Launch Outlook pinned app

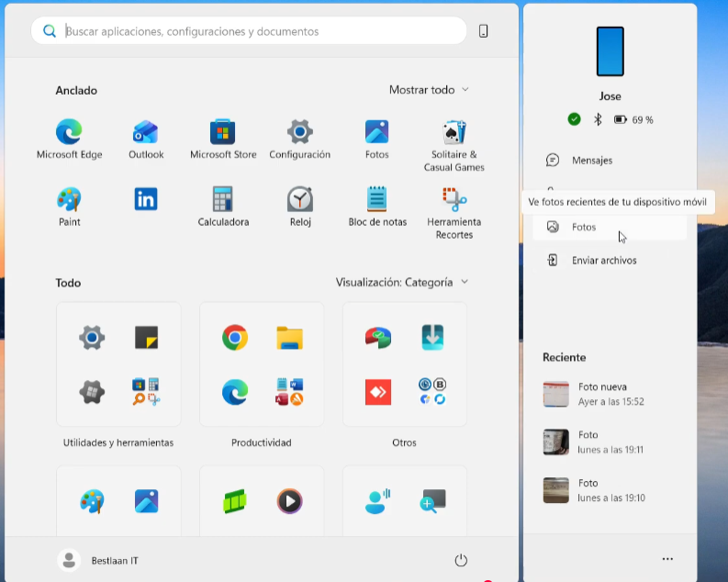(146, 139)
